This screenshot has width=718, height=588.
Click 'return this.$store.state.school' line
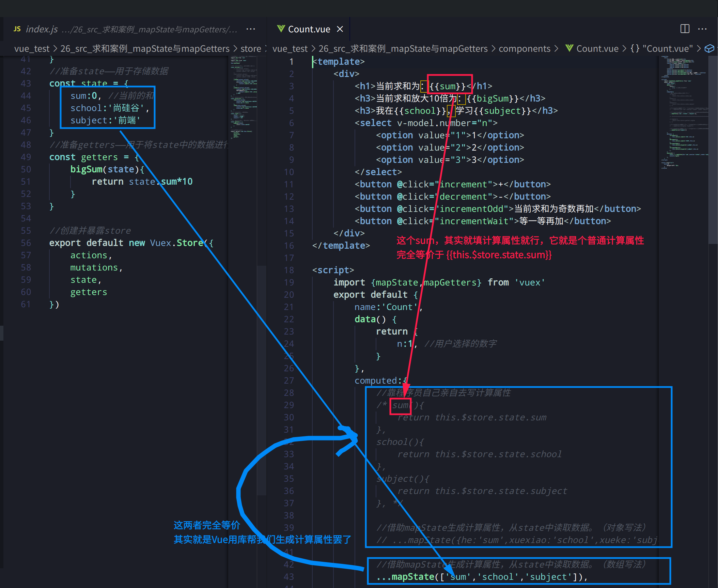(x=480, y=454)
